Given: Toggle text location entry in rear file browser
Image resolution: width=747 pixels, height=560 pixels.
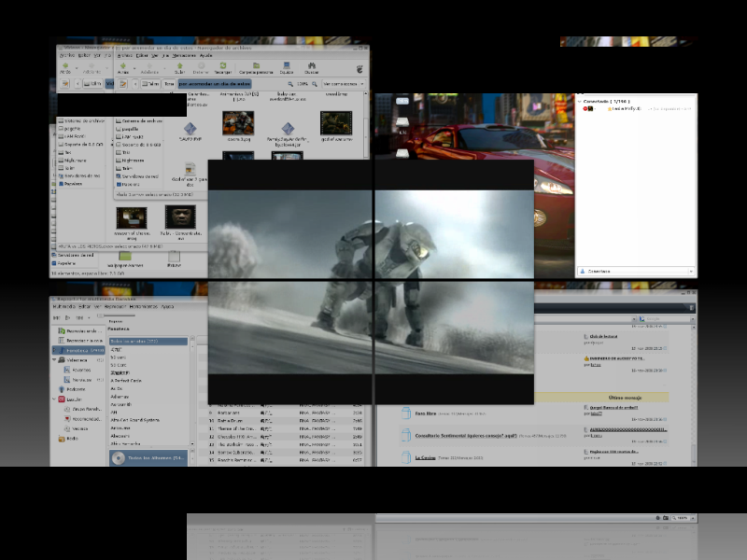Looking at the screenshot, I should tap(65, 84).
